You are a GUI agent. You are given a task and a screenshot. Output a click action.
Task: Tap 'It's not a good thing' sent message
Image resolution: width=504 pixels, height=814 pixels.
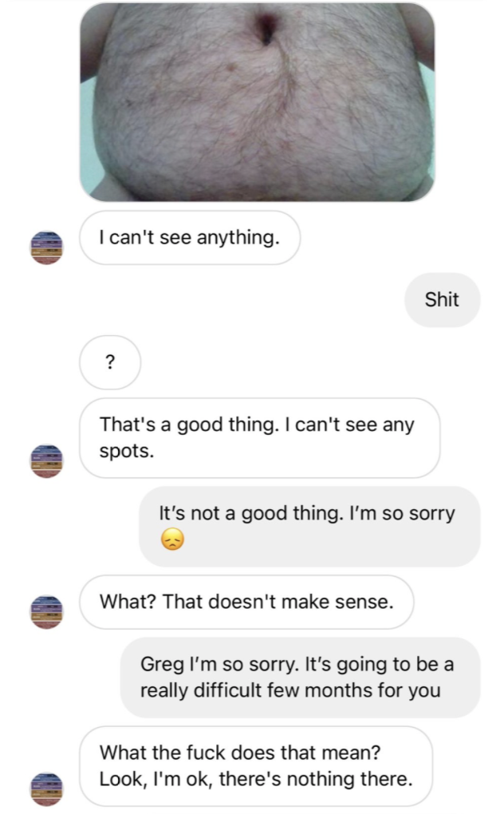309,527
